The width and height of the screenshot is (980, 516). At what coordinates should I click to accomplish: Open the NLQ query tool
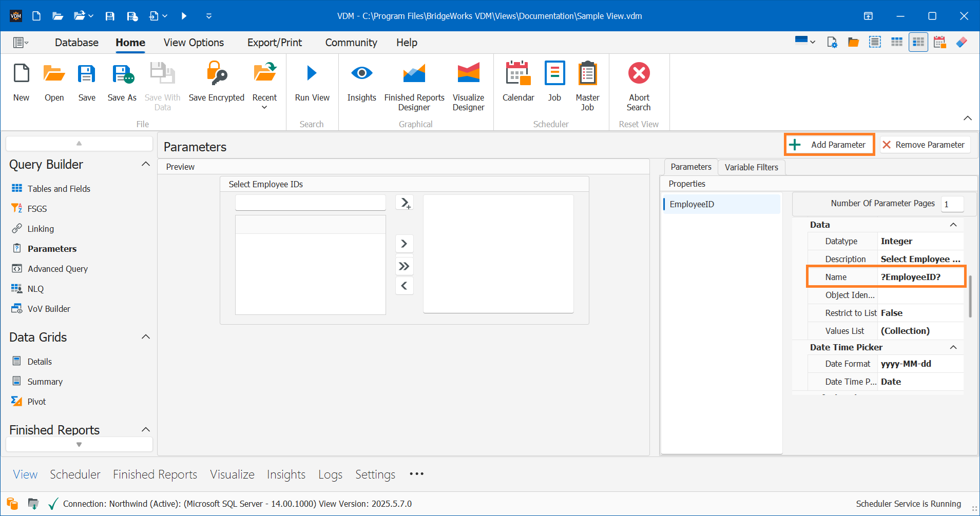point(35,288)
